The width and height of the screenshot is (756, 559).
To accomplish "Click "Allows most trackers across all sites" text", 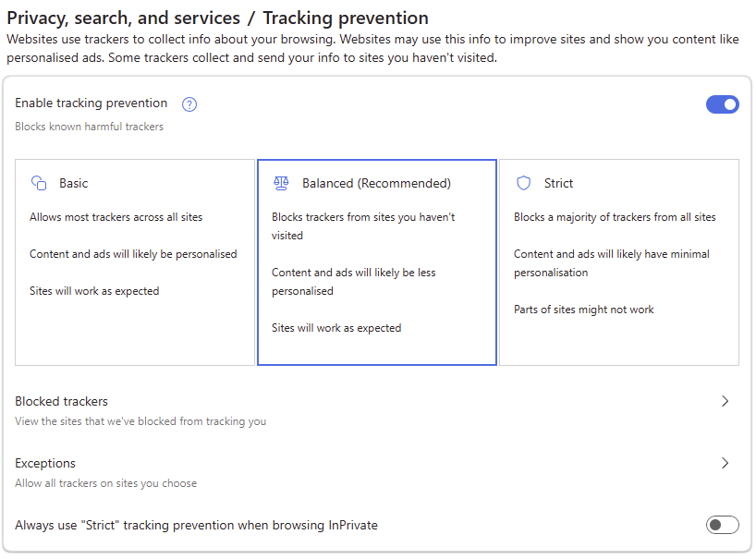I will pyautogui.click(x=116, y=217).
